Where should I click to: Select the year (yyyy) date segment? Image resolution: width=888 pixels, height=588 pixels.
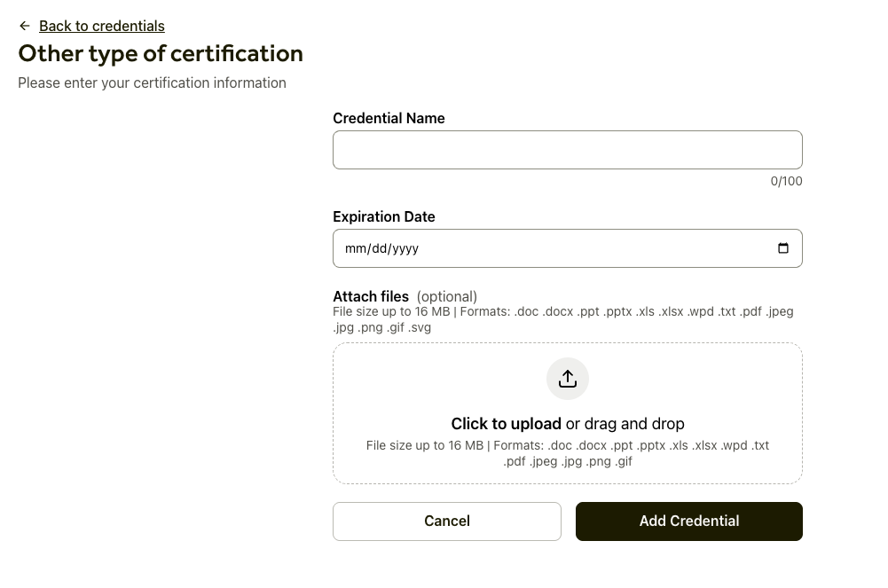(406, 249)
